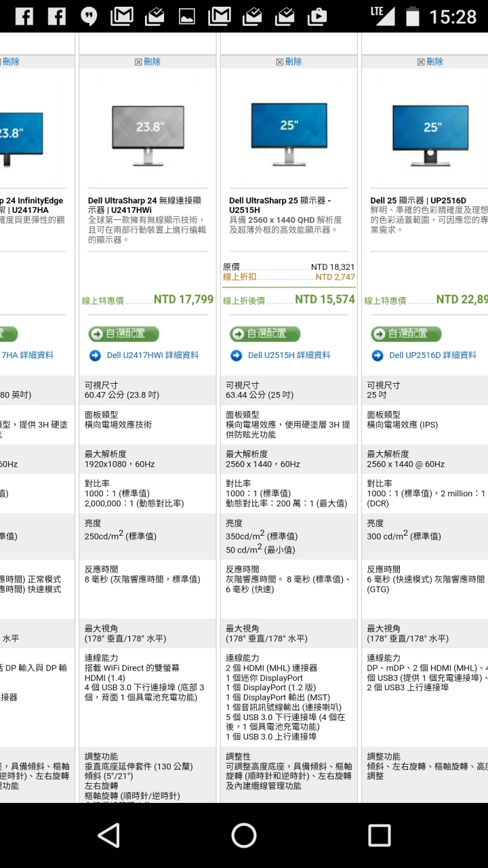
Task: Select the Dell UltraSharp 24 無線連接顯示器 title
Action: [144, 205]
